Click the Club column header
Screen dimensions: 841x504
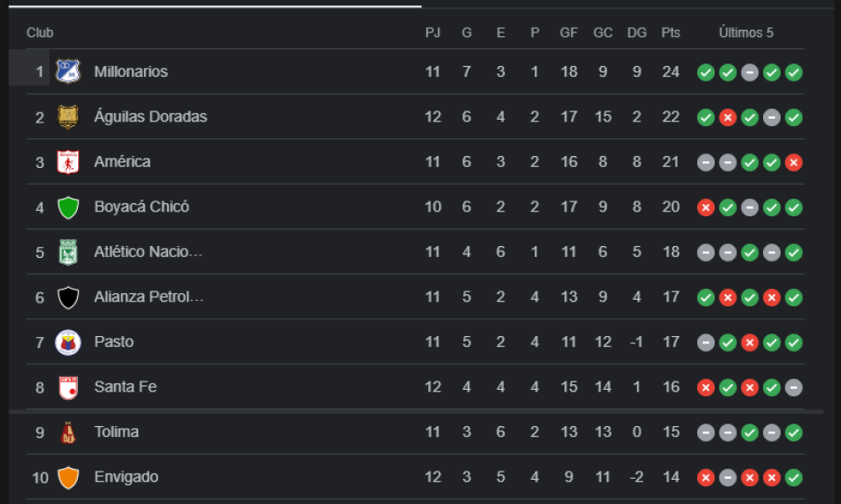click(x=40, y=32)
